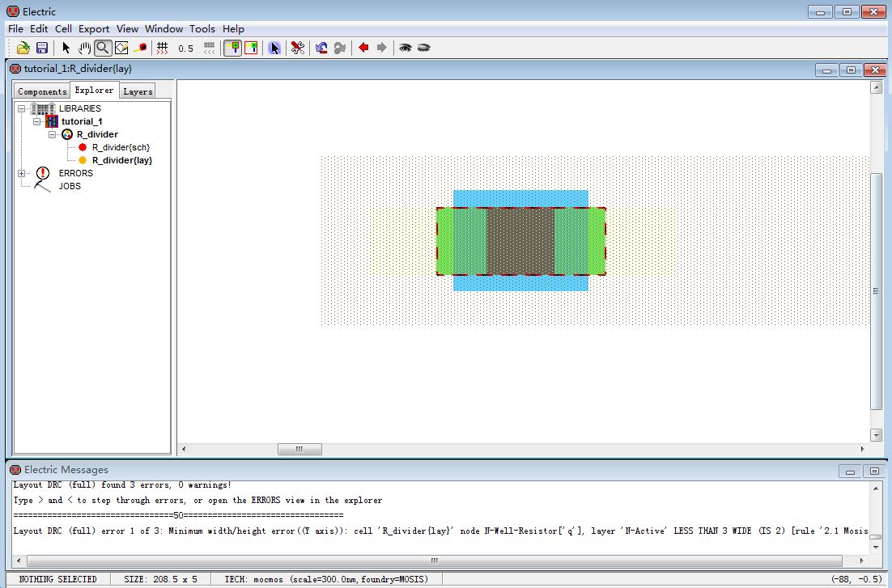Click the Open Library folder icon
Image resolution: width=892 pixels, height=588 pixels.
pyautogui.click(x=23, y=49)
